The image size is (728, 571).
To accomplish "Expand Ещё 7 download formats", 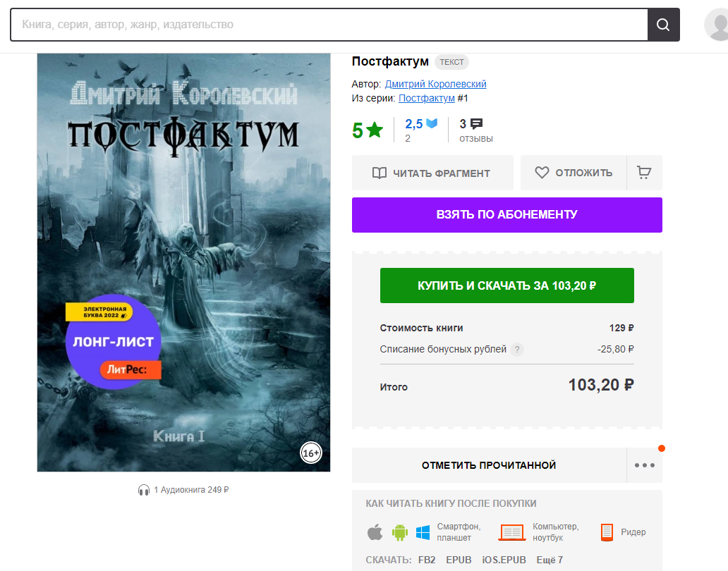I will click(550, 560).
